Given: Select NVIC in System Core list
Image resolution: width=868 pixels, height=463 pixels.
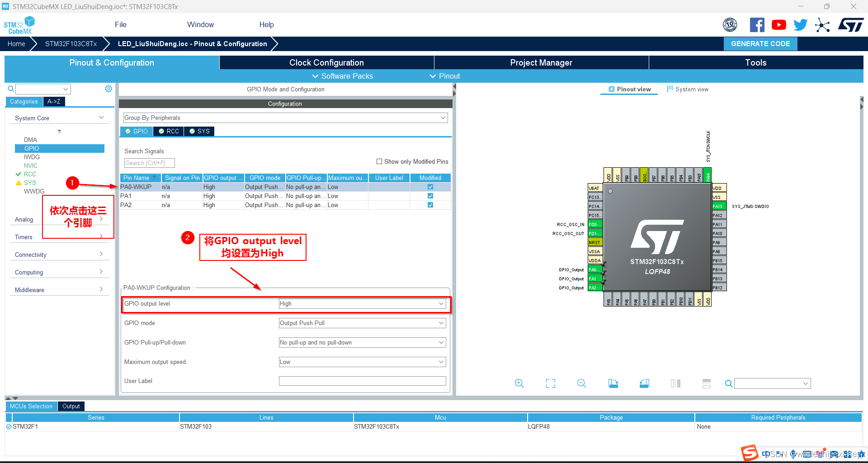Looking at the screenshot, I should click(x=31, y=165).
